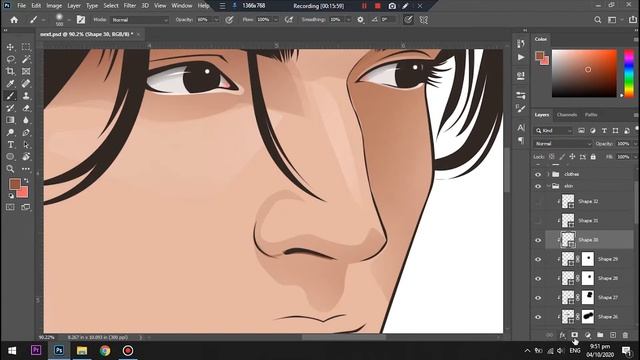Hide the Shape 29 layer
The width and height of the screenshot is (640, 360).
538,259
